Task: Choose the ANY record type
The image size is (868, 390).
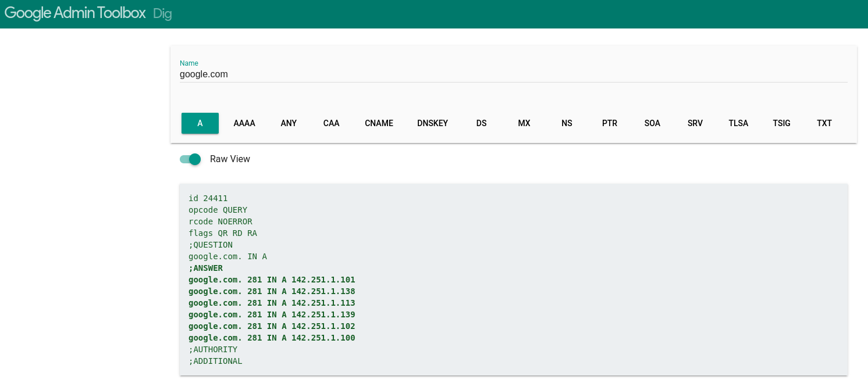Action: point(289,123)
